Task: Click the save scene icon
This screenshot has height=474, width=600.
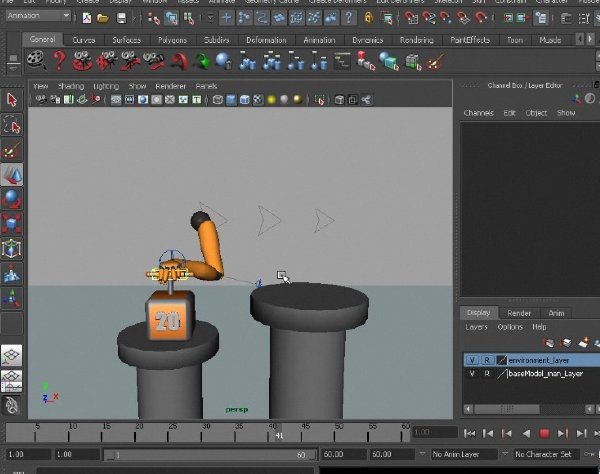Action: (x=121, y=18)
